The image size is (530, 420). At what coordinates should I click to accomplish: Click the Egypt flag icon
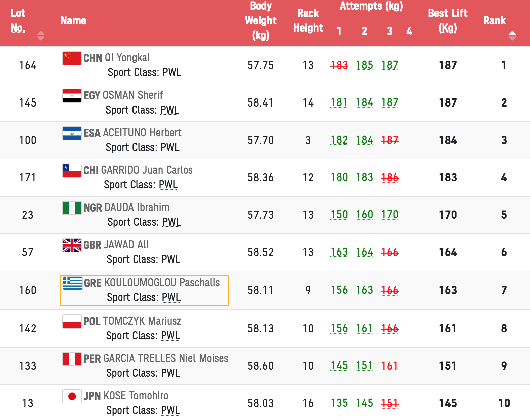[x=72, y=95]
